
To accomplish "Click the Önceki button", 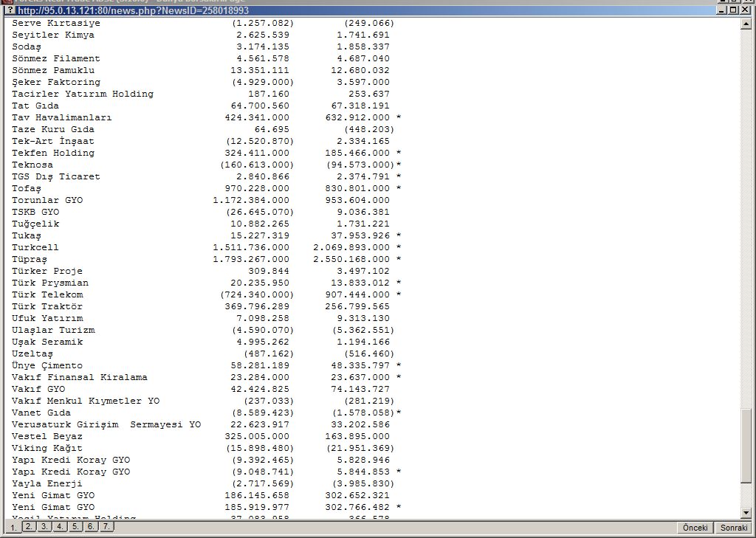I will pyautogui.click(x=695, y=528).
